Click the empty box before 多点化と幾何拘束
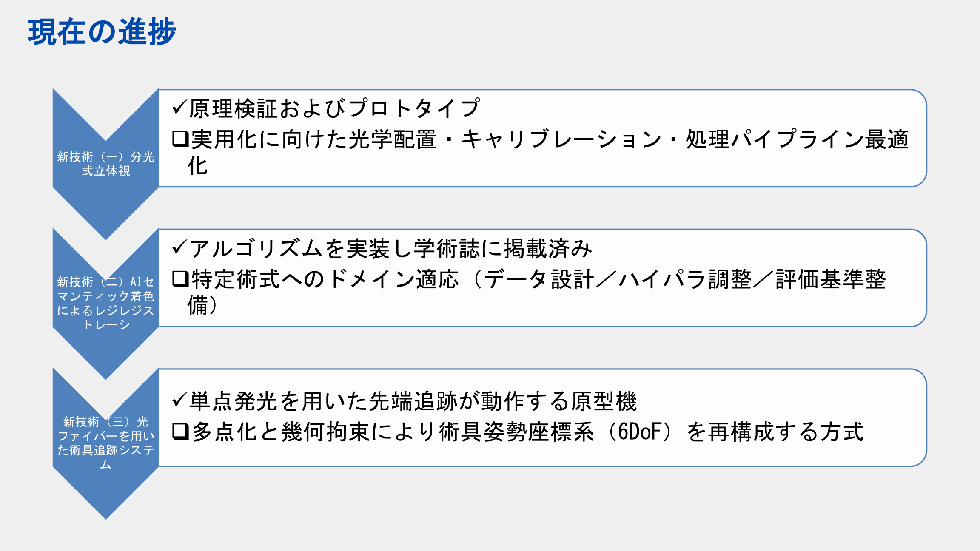 pyautogui.click(x=180, y=432)
